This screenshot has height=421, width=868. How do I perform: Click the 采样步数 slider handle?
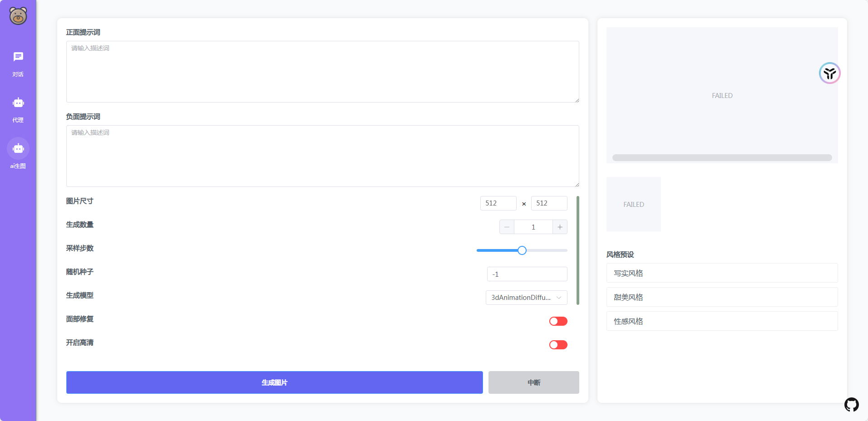pos(522,250)
